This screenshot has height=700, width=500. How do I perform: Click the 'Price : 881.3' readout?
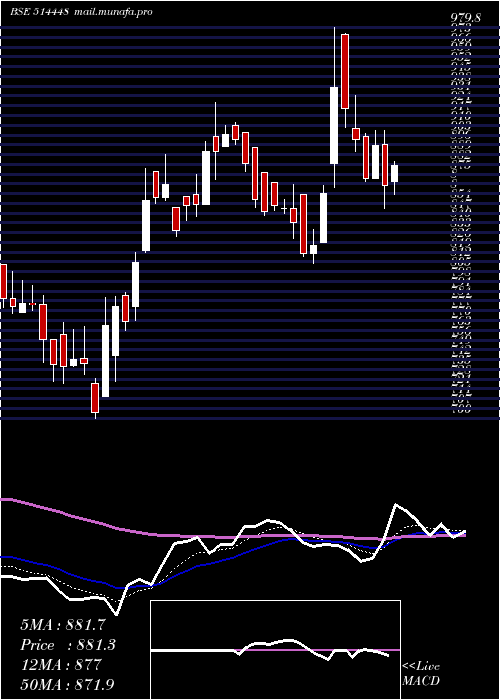(68, 645)
